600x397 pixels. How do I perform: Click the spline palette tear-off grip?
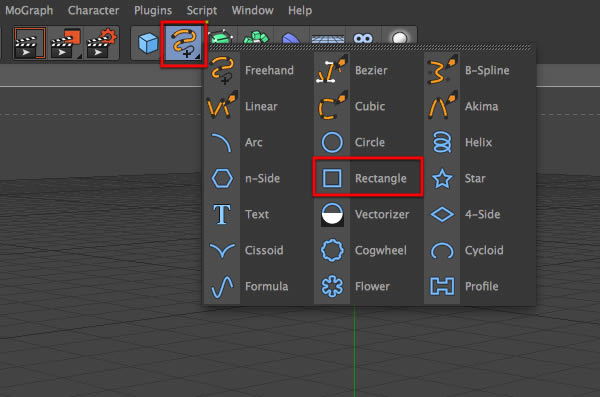(x=369, y=47)
